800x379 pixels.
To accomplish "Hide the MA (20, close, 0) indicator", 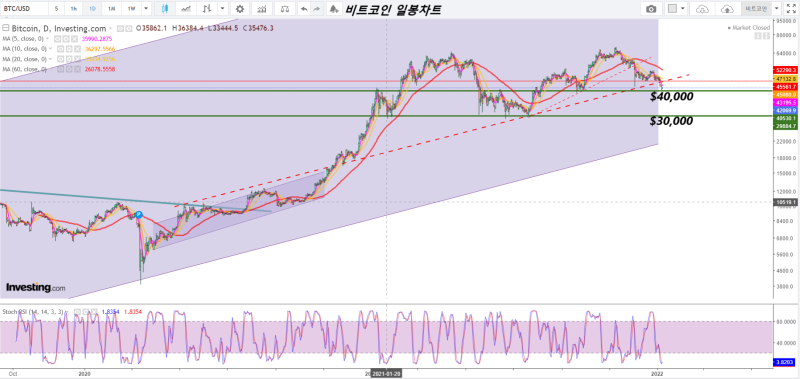I will (x=60, y=59).
